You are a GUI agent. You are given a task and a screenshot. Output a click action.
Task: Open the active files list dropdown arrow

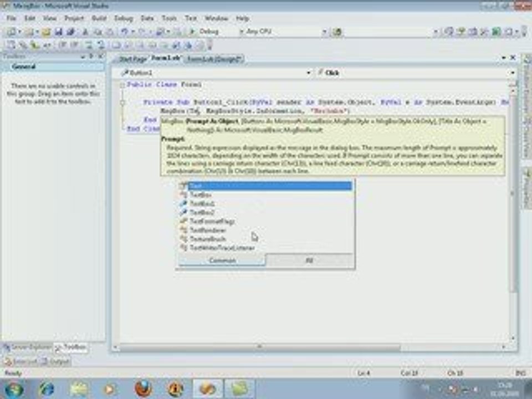(x=504, y=58)
